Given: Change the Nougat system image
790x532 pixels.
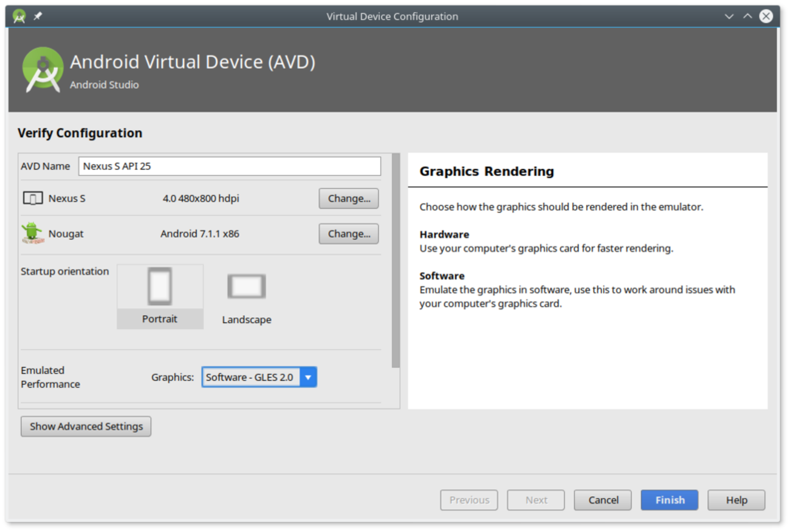Looking at the screenshot, I should [x=349, y=234].
